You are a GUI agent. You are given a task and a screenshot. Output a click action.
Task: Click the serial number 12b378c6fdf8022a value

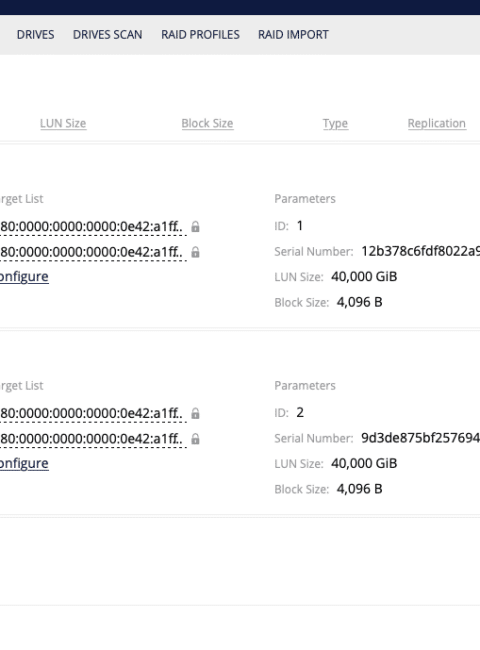420,251
